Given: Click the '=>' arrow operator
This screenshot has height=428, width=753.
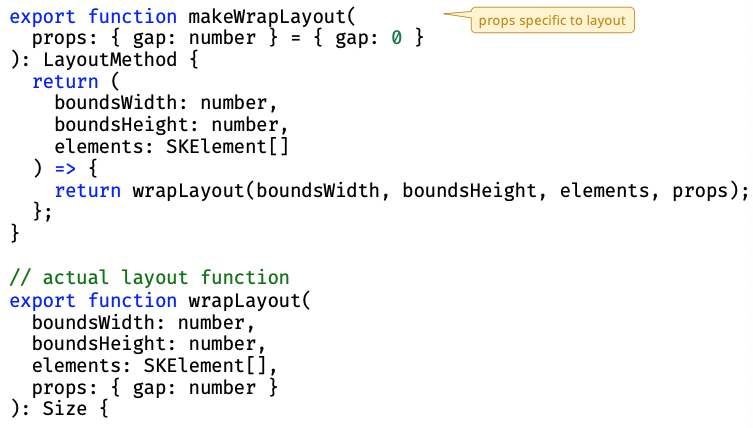Looking at the screenshot, I should click(x=64, y=169).
